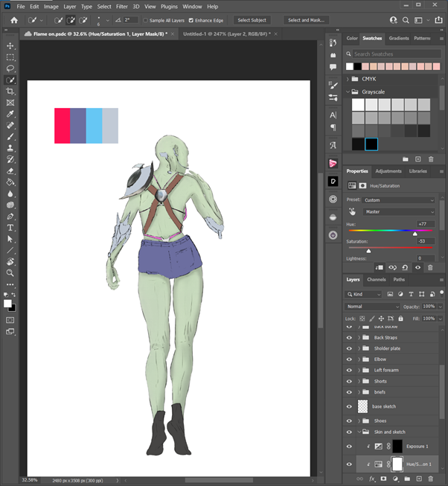This screenshot has width=448, height=486.
Task: Collapse the Skin and sketch group
Action: point(359,432)
